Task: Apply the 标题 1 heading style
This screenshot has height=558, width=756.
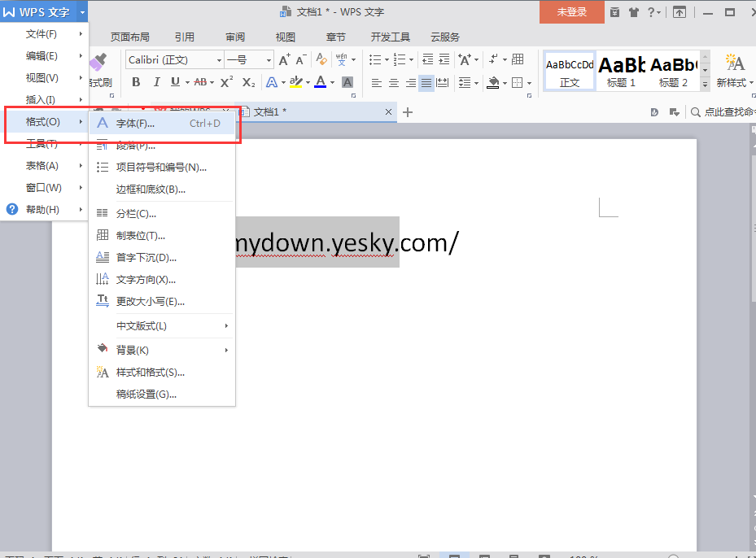Action: (x=621, y=71)
